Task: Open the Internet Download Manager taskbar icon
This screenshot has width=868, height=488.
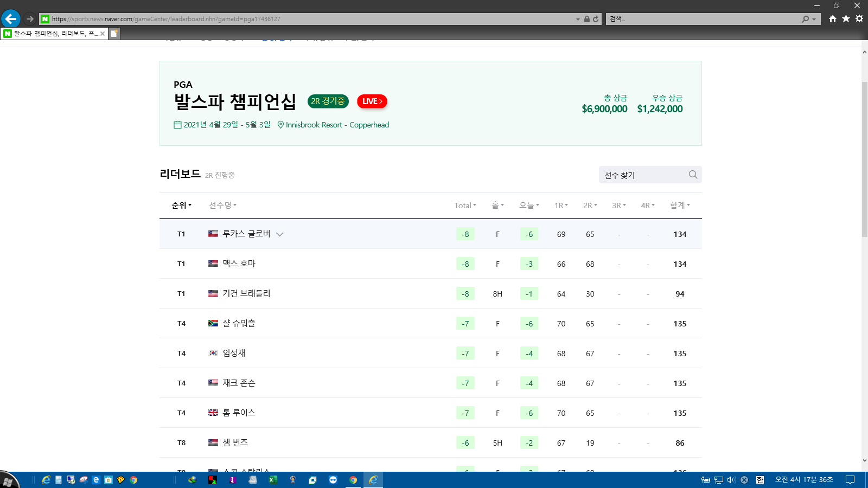Action: tap(193, 480)
